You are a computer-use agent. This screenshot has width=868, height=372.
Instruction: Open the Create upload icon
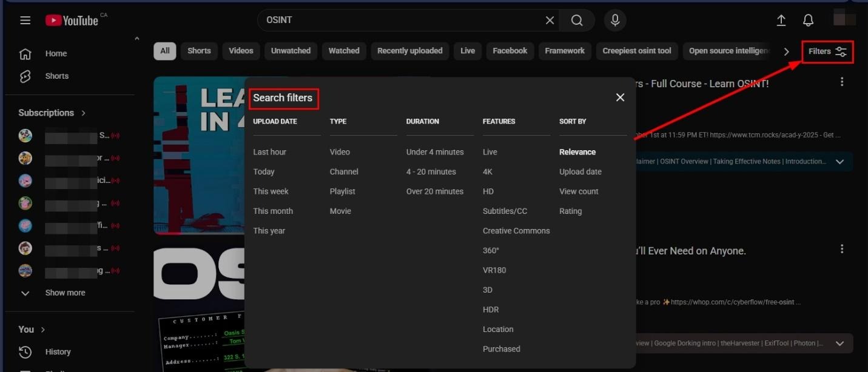[x=781, y=20]
